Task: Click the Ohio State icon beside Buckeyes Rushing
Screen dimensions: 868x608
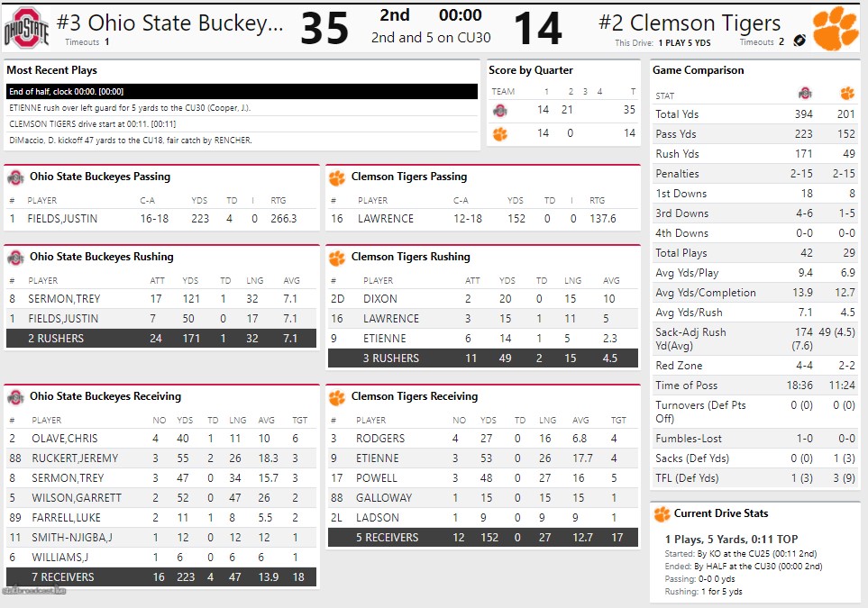Action: [x=15, y=258]
